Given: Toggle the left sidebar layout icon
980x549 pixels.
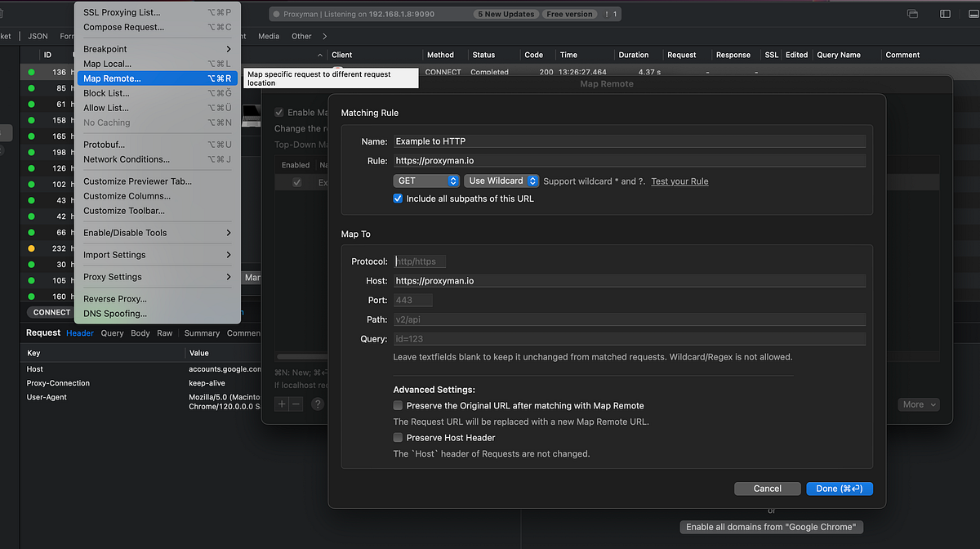Looking at the screenshot, I should point(945,13).
